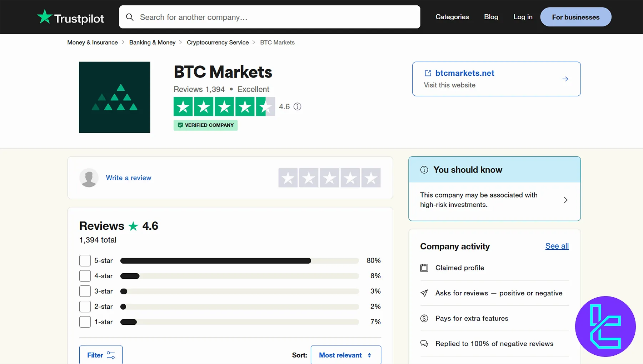Click the arrow in the Visit this website card
This screenshot has height=364, width=643.
[x=565, y=79]
